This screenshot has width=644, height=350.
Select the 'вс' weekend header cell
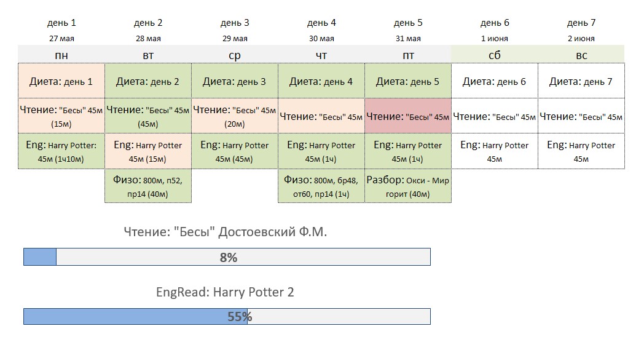581,55
